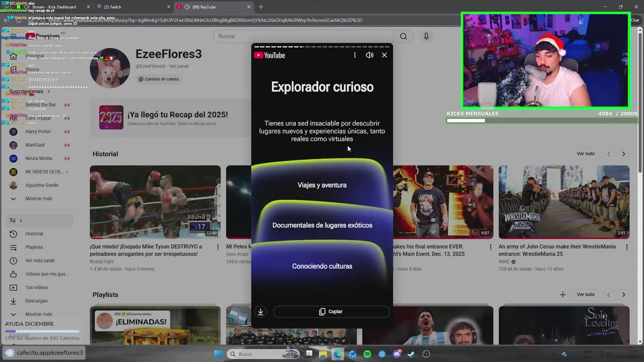This screenshot has height=362, width=644.
Task: Open Discord from the taskbar
Action: 397,354
